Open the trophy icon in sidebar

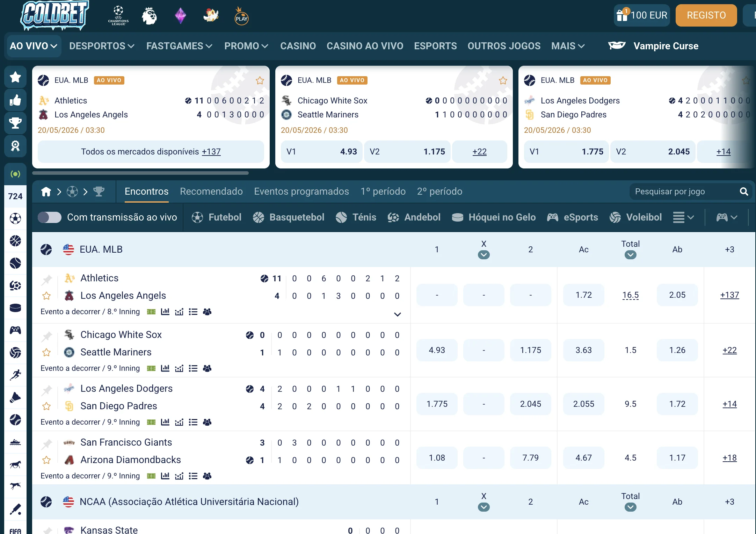pyautogui.click(x=15, y=123)
